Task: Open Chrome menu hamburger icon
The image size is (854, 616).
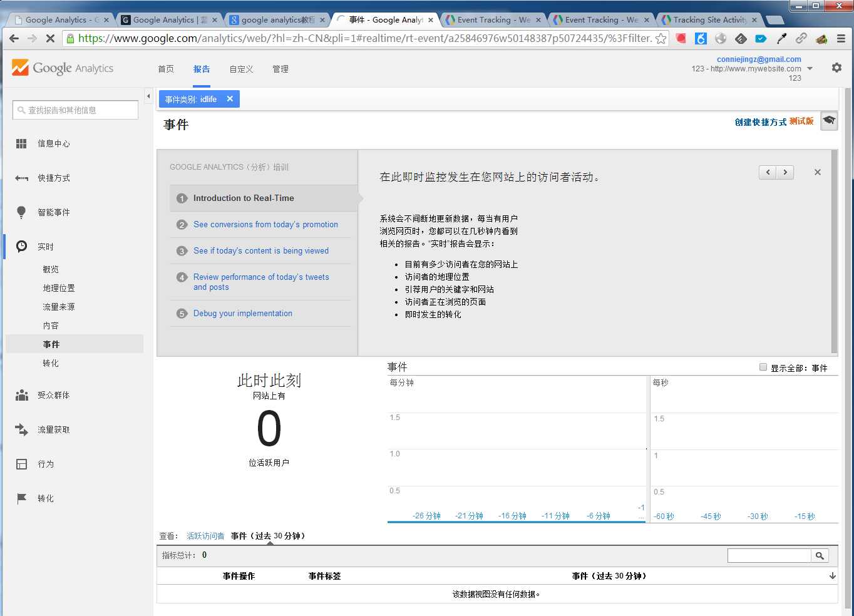Action: point(841,39)
